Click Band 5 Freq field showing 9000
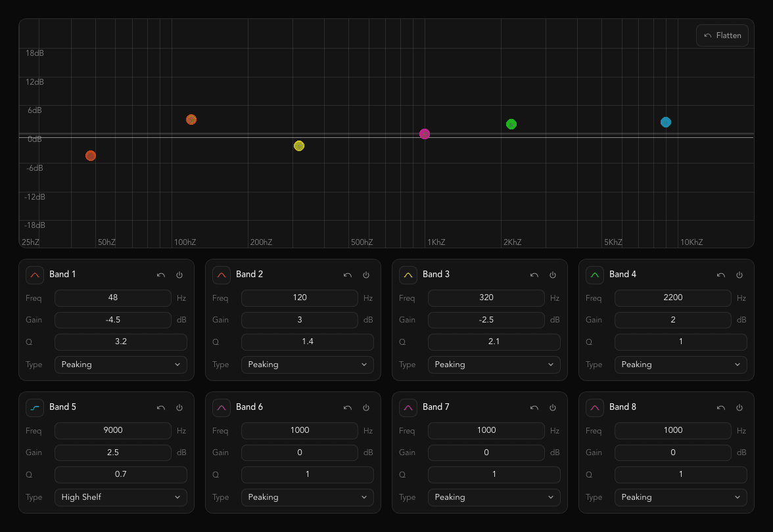The width and height of the screenshot is (773, 532). (x=113, y=431)
